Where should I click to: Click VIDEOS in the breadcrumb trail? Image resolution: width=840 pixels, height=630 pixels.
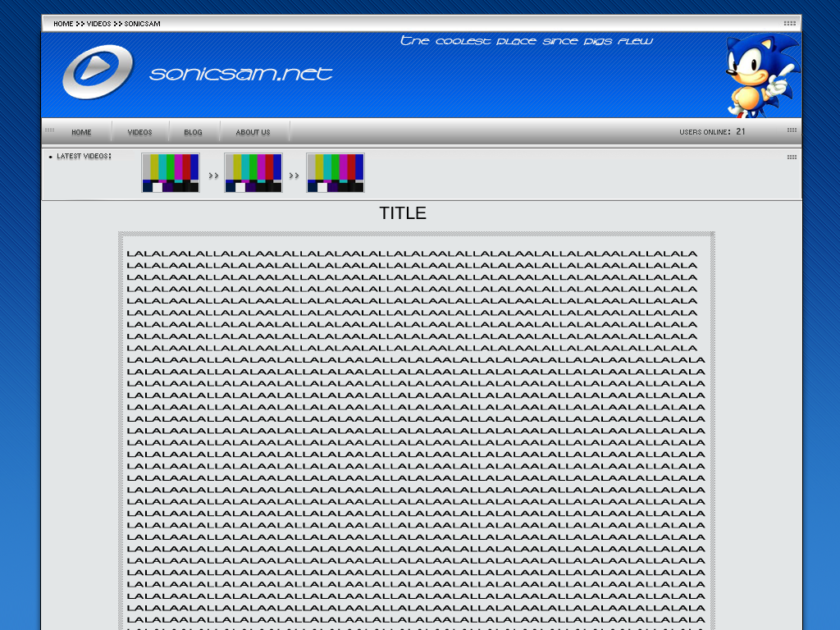tap(98, 24)
